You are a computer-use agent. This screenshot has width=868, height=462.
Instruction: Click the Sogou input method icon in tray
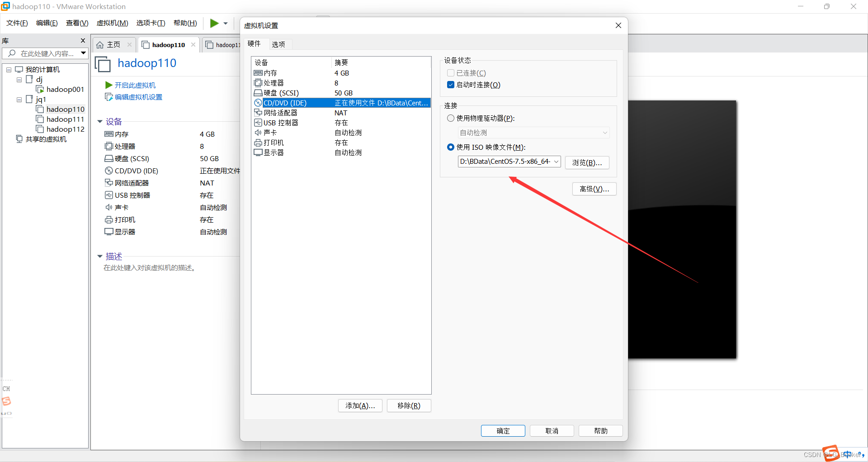pos(831,453)
